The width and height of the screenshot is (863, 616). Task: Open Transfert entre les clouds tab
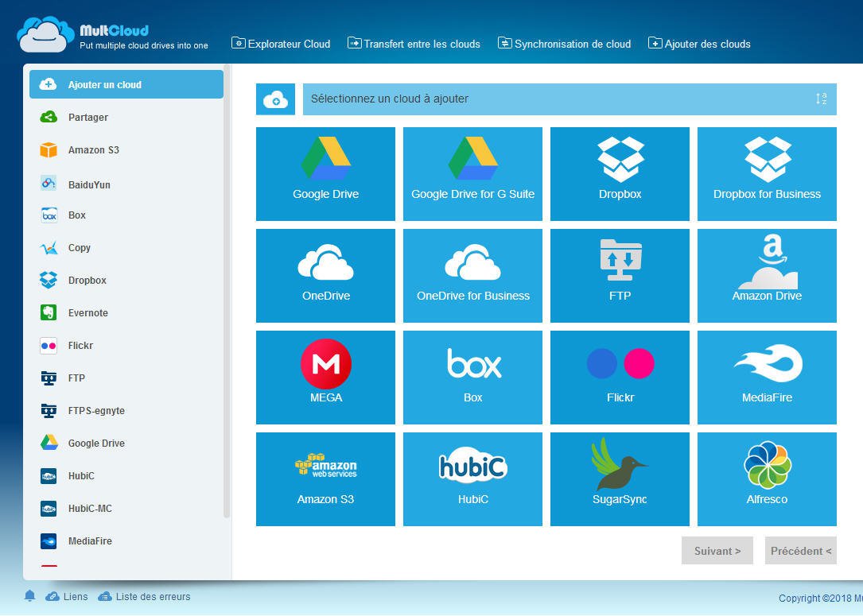pos(414,44)
